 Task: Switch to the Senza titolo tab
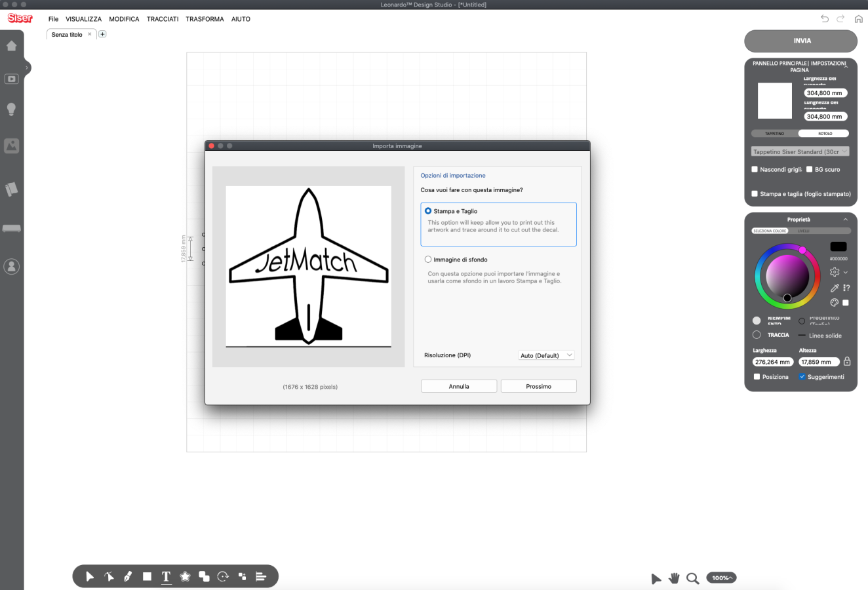71,34
